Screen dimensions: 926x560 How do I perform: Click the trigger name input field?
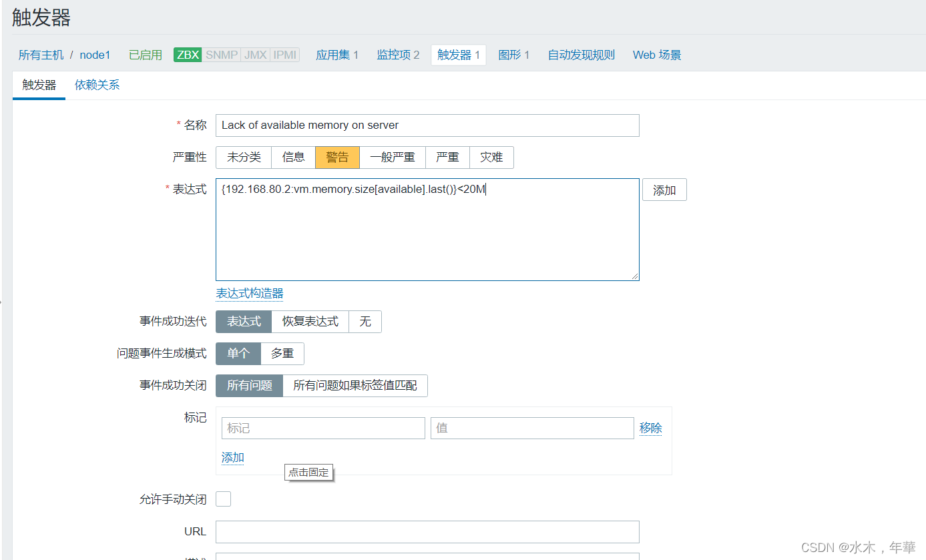[x=427, y=125]
